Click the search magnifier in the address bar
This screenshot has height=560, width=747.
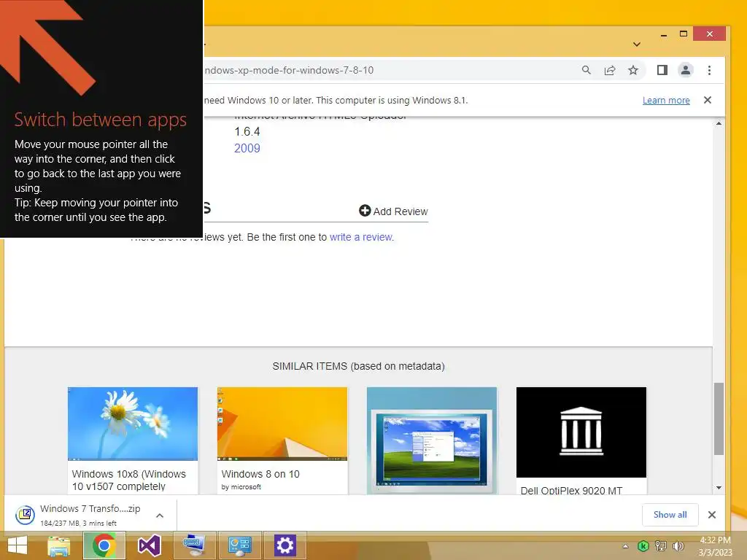pos(586,71)
